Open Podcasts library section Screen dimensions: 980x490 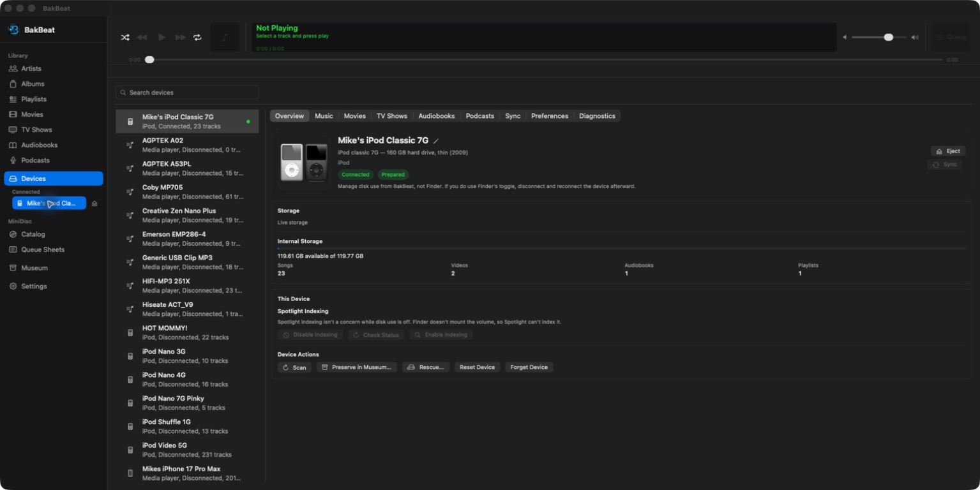click(x=53, y=160)
